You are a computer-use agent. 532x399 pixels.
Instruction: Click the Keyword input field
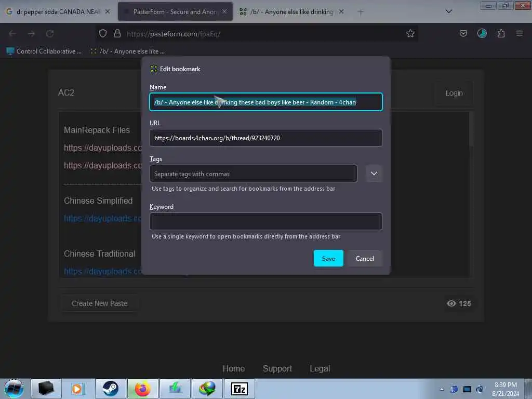click(x=265, y=221)
